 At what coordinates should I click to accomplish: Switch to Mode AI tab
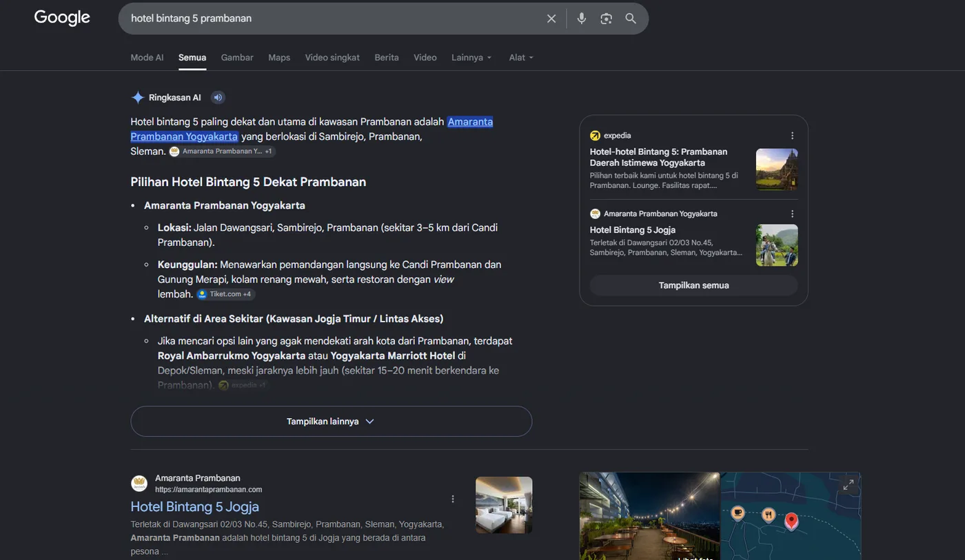click(x=147, y=58)
